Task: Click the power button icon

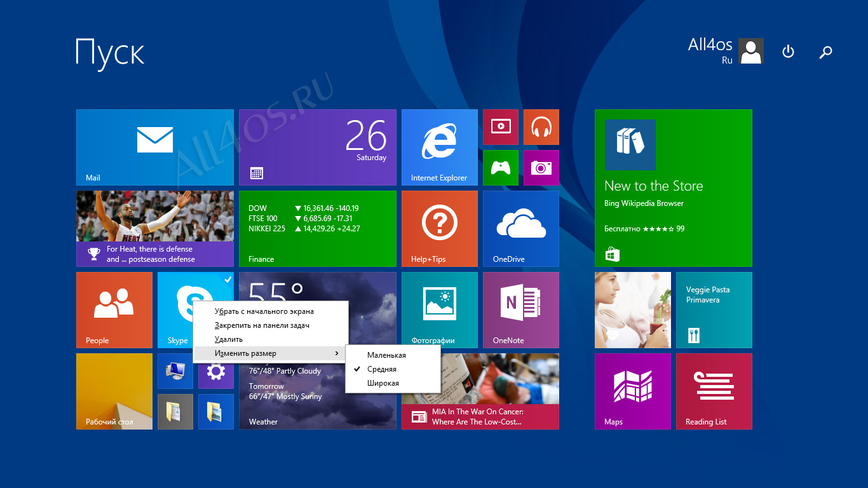Action: coord(788,51)
